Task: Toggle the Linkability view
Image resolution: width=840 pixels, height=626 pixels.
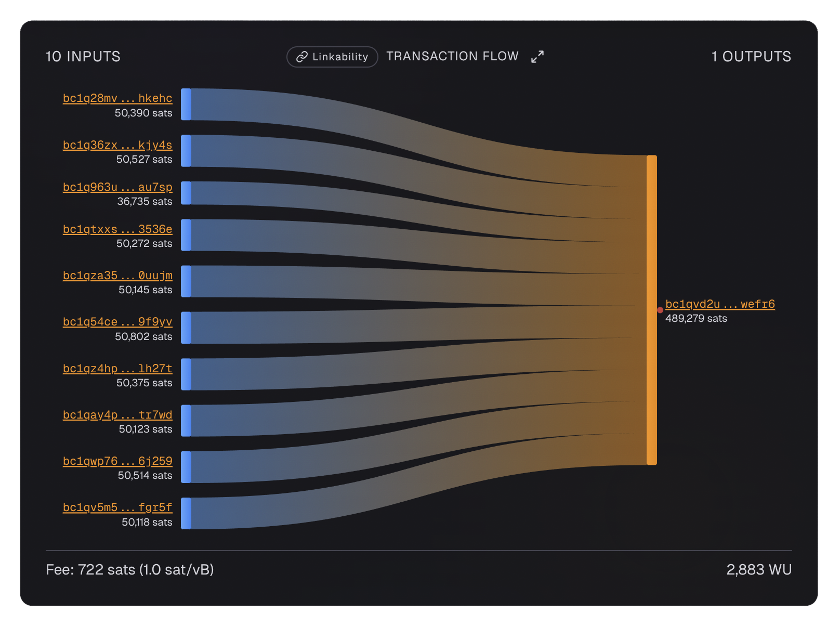Action: point(332,57)
